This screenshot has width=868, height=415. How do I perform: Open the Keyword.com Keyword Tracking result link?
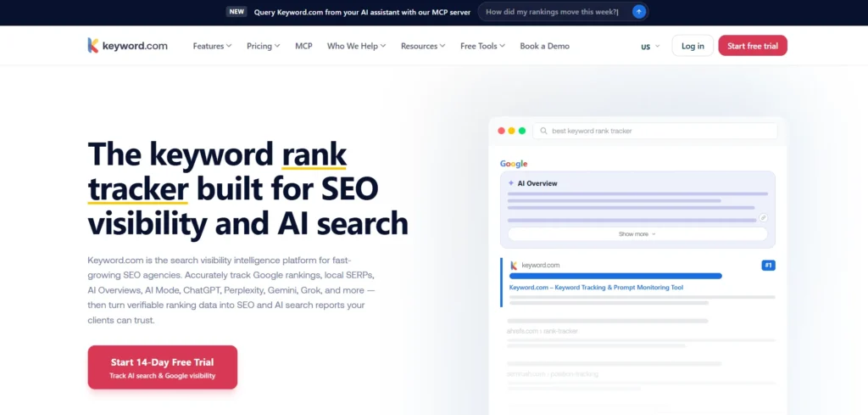596,288
